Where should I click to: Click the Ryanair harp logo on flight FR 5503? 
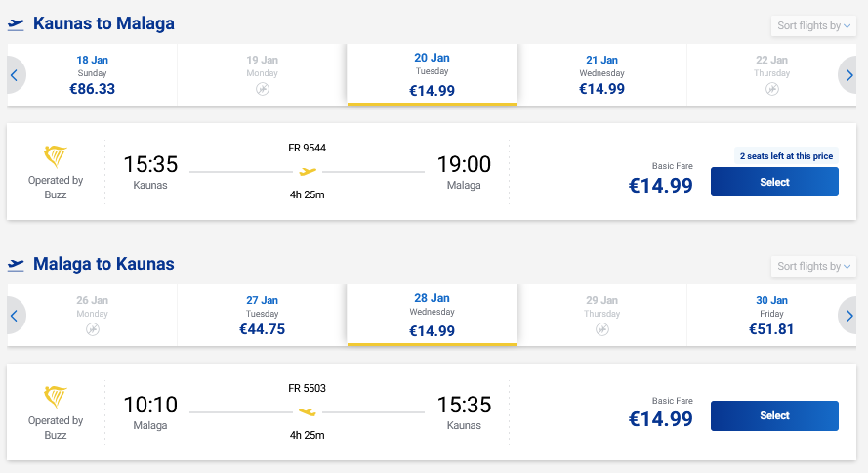click(56, 397)
